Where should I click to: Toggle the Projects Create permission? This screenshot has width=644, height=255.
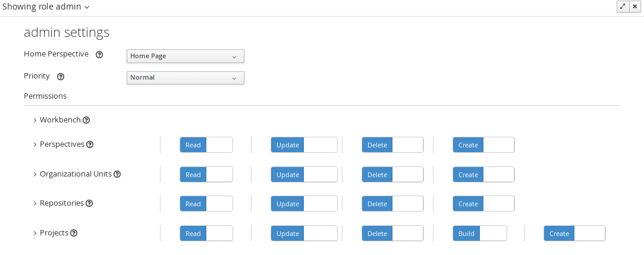point(574,234)
